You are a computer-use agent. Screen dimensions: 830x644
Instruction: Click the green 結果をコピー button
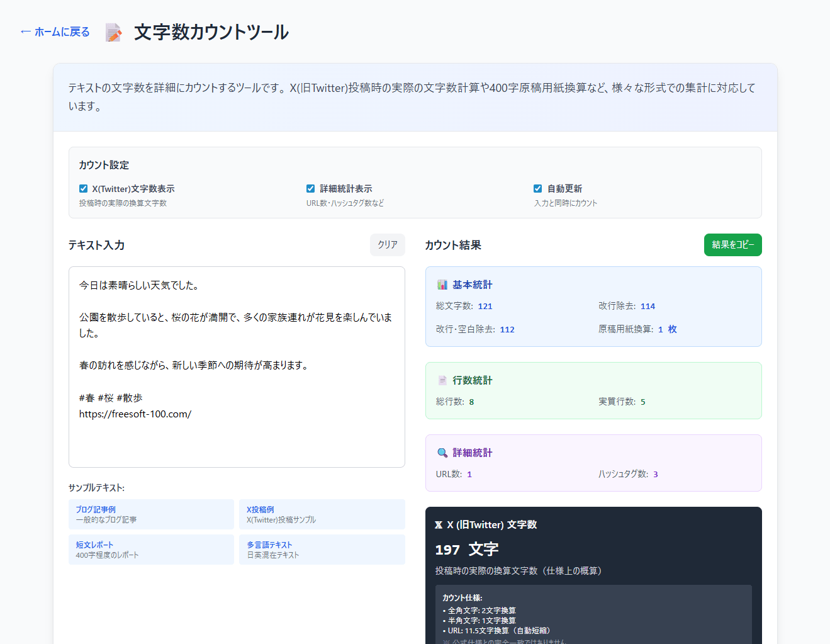[732, 245]
